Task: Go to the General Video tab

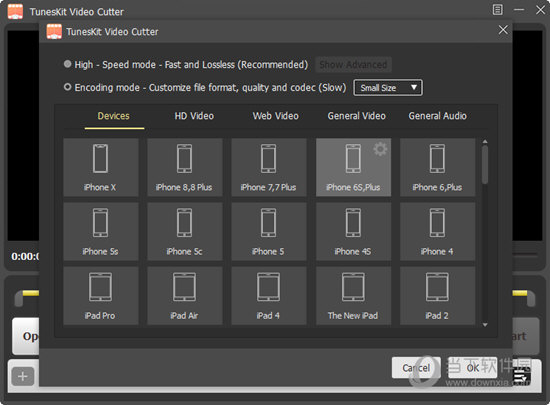Action: click(356, 116)
